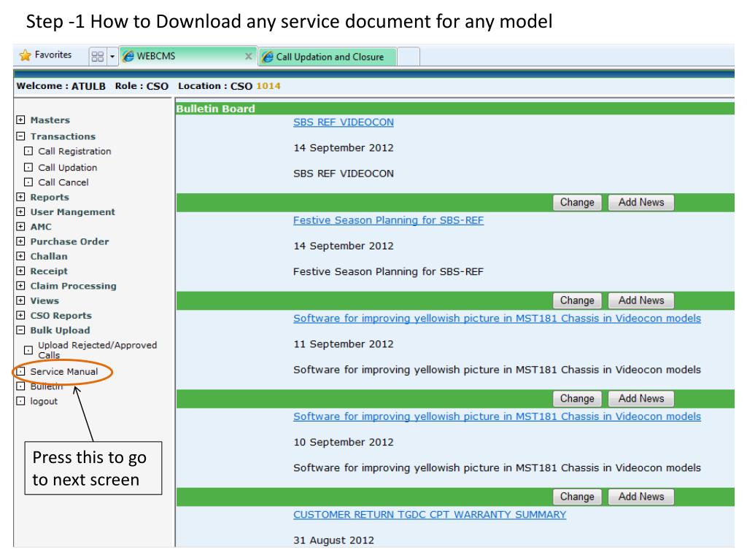Click Add News under 11 September 2012 news

pos(640,399)
